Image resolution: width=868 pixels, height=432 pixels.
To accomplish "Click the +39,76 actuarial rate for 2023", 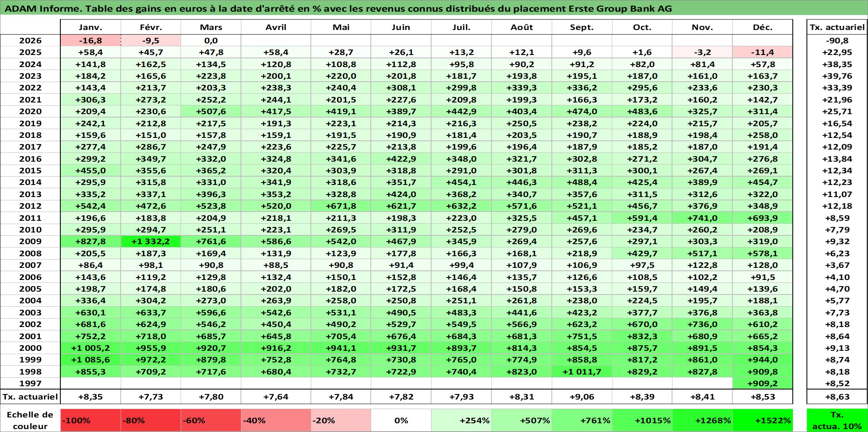I will (837, 76).
